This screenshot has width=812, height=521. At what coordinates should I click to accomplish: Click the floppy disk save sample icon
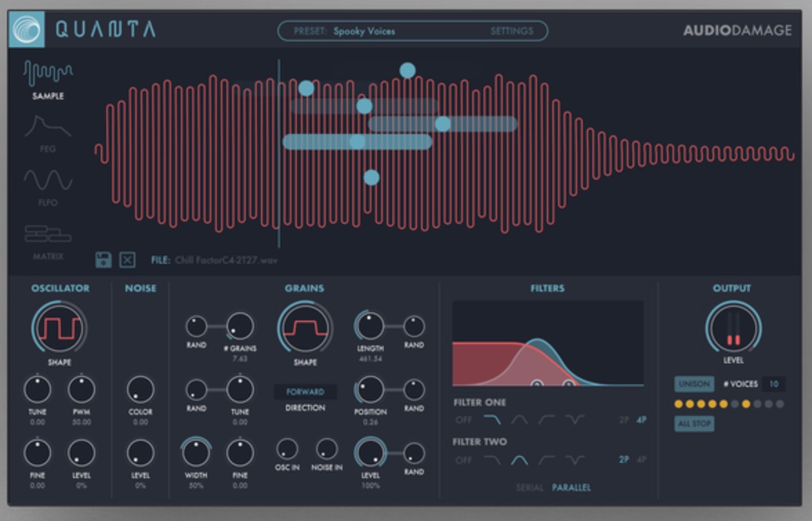pyautogui.click(x=104, y=260)
